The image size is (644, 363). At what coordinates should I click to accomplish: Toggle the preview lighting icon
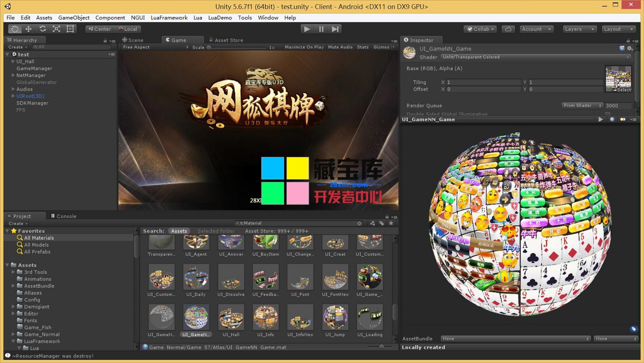(x=623, y=119)
